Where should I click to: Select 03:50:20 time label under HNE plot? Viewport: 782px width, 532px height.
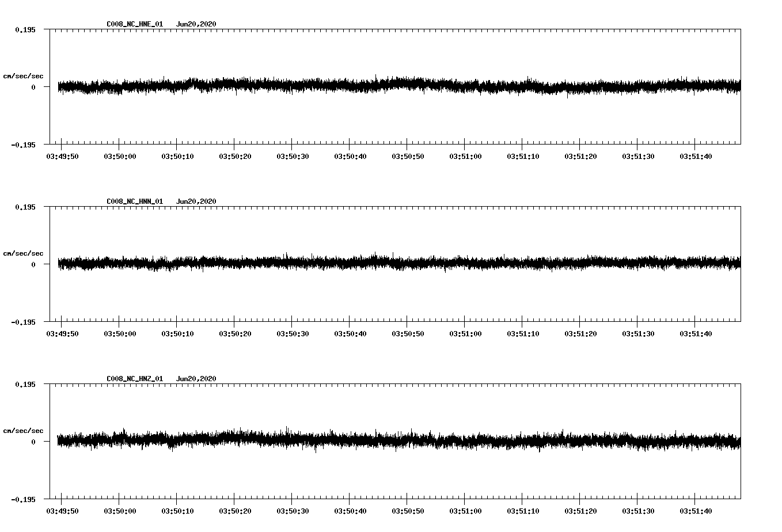(x=235, y=157)
